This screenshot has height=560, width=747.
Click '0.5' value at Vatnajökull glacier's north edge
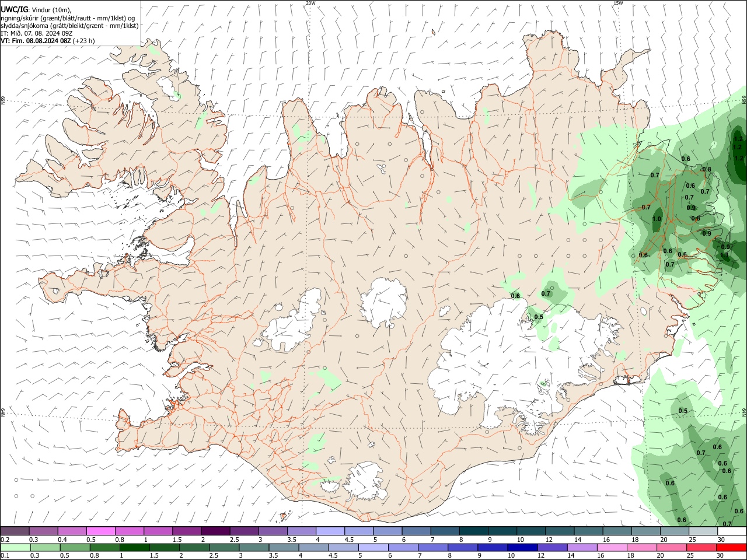click(539, 317)
